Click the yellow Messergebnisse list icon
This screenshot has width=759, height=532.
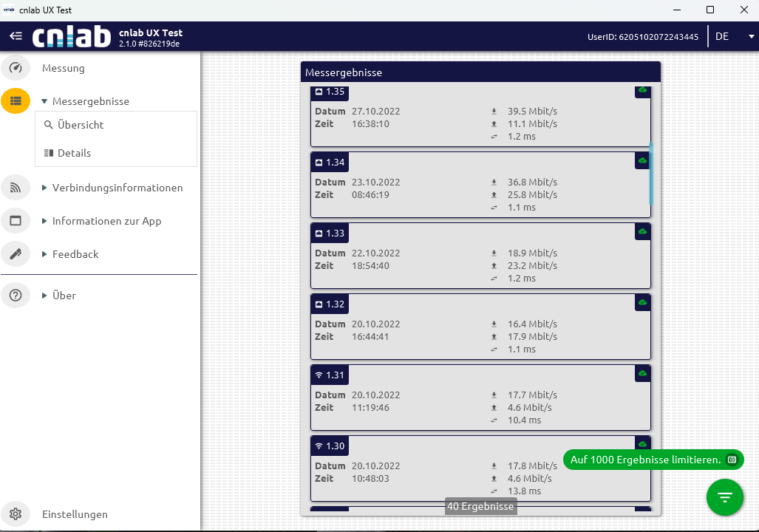(x=16, y=100)
